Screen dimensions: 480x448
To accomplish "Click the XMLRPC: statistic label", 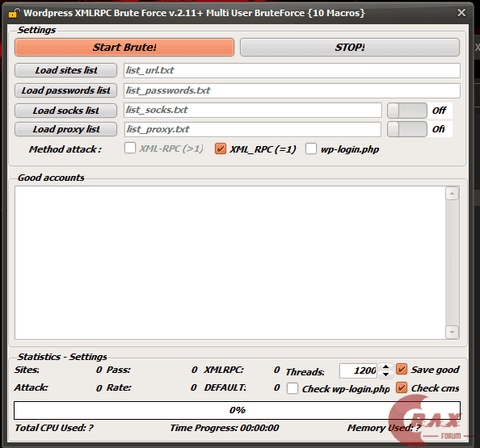I will [224, 370].
